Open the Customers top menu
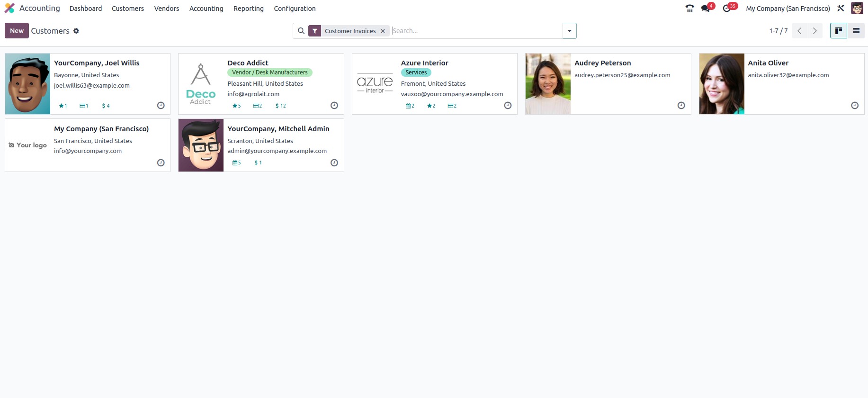Image resolution: width=868 pixels, height=398 pixels. pyautogui.click(x=128, y=9)
